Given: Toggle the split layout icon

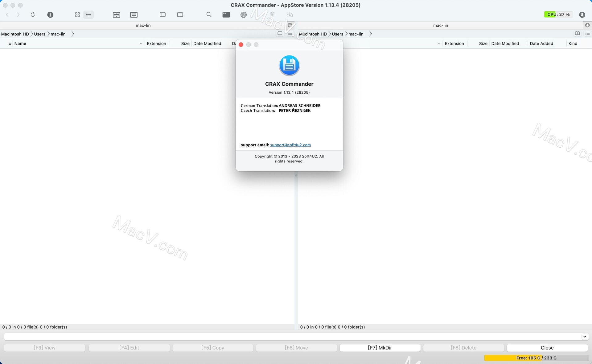Looking at the screenshot, I should point(180,14).
